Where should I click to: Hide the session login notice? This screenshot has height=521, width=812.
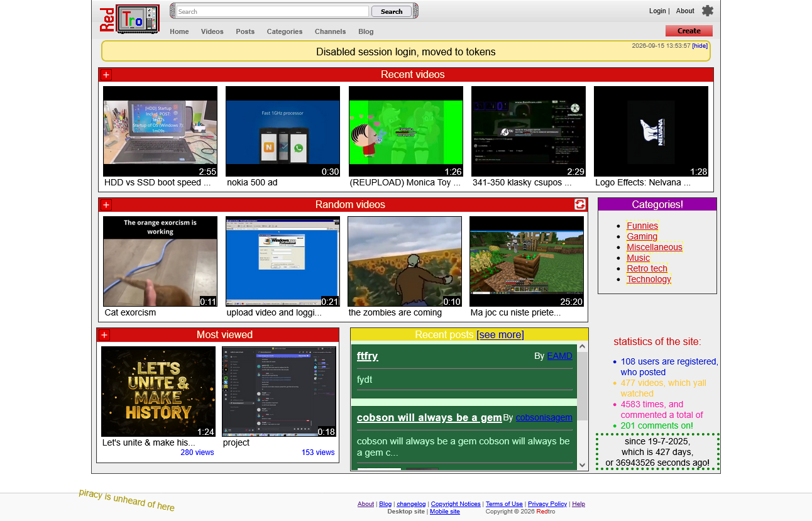click(x=700, y=46)
